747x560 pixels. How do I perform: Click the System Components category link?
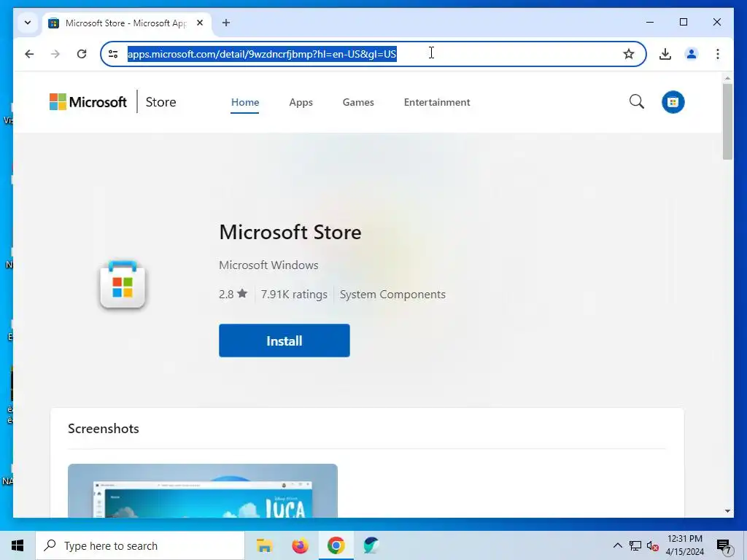click(x=392, y=295)
